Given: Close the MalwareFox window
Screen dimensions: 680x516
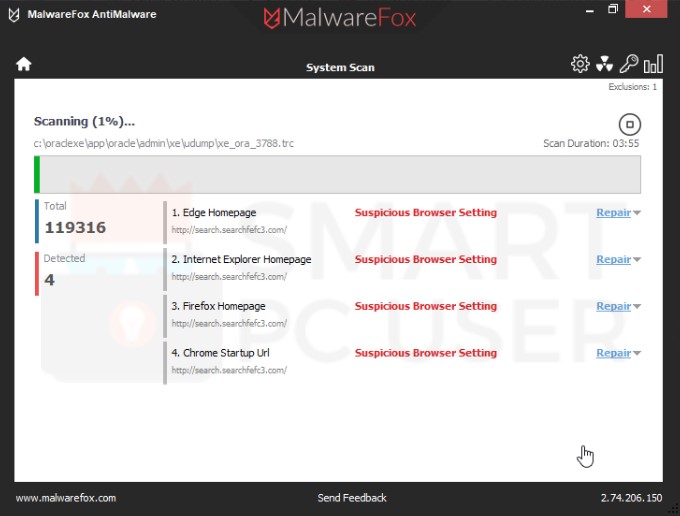Looking at the screenshot, I should coord(646,9).
